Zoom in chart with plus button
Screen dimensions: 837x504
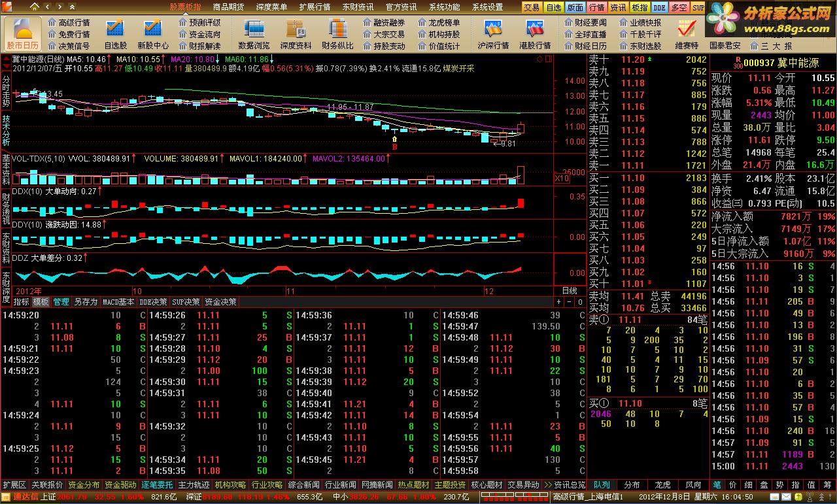[x=558, y=302]
